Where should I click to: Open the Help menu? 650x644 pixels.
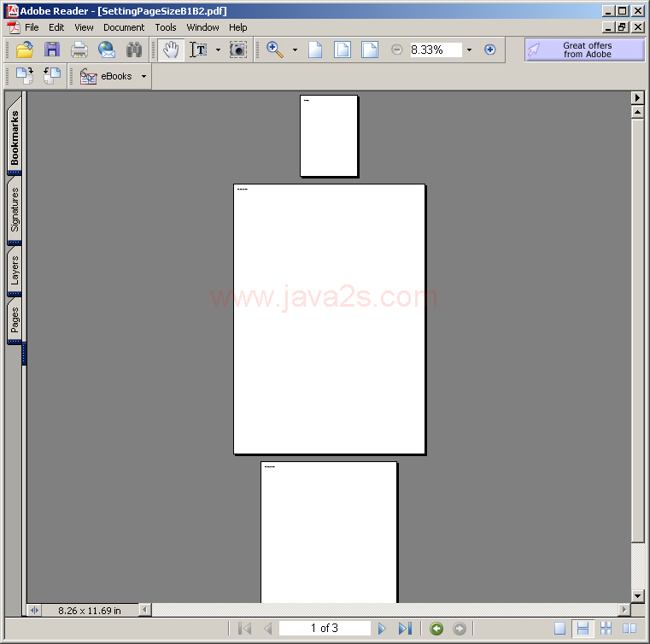[238, 27]
